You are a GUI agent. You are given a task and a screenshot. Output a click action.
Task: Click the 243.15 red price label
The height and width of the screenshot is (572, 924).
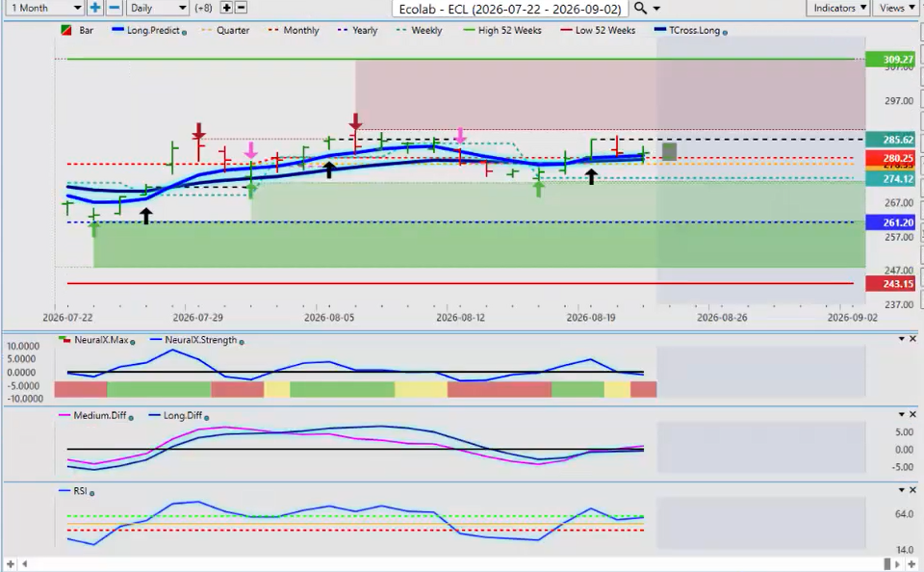[890, 284]
